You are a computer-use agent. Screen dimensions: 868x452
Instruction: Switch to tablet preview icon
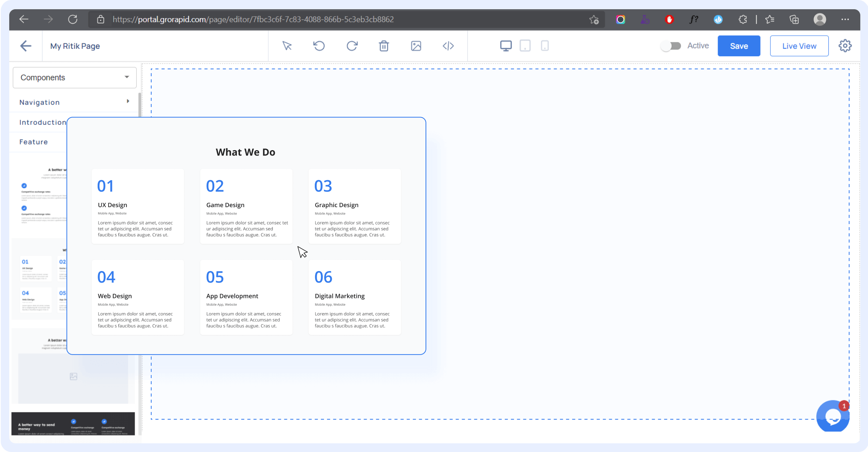pyautogui.click(x=525, y=46)
